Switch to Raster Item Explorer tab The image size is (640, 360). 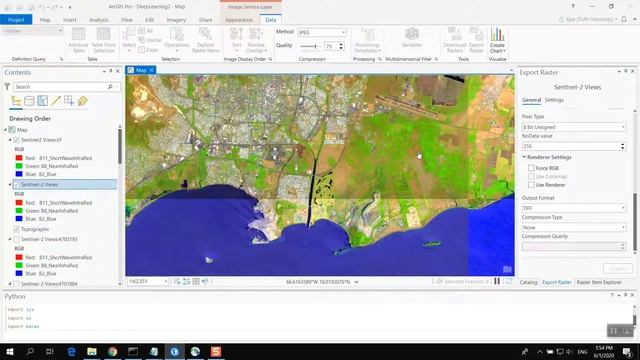pos(599,282)
